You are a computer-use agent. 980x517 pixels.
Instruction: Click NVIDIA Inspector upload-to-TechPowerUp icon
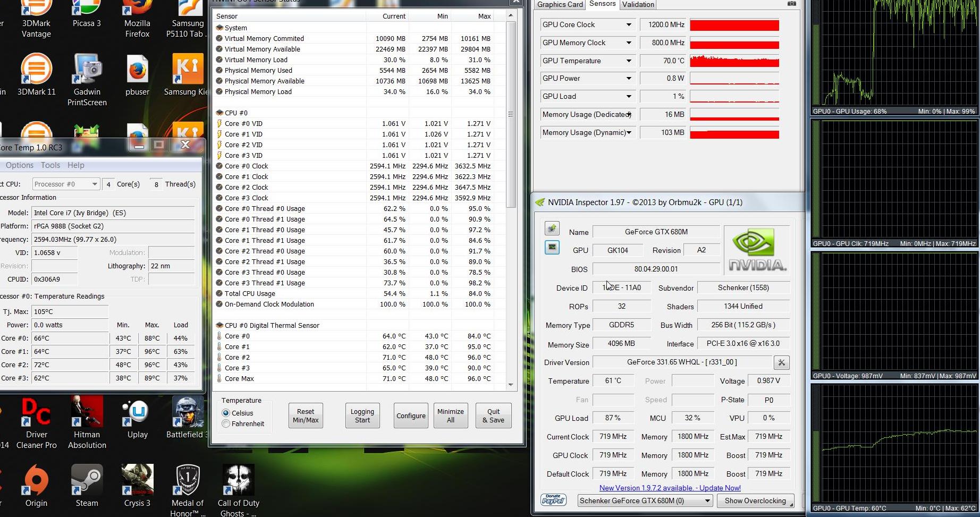552,228
